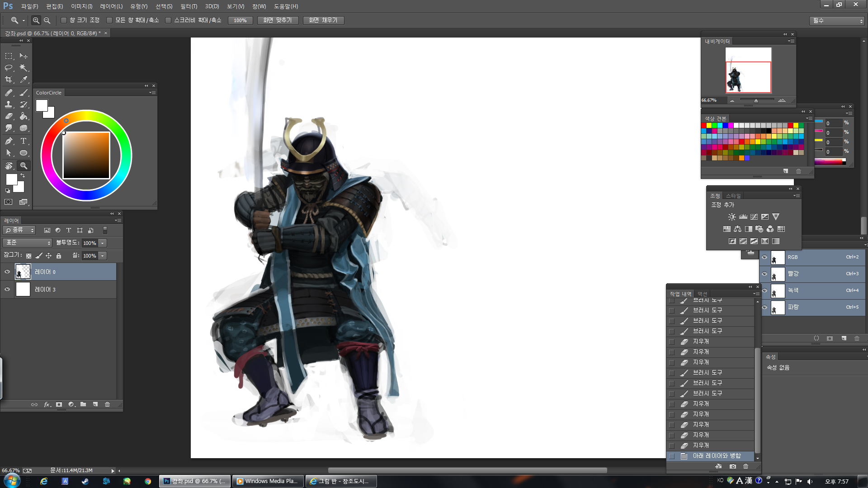Enable 창 크기 조정 checkbox
The width and height of the screenshot is (868, 488).
(x=64, y=20)
